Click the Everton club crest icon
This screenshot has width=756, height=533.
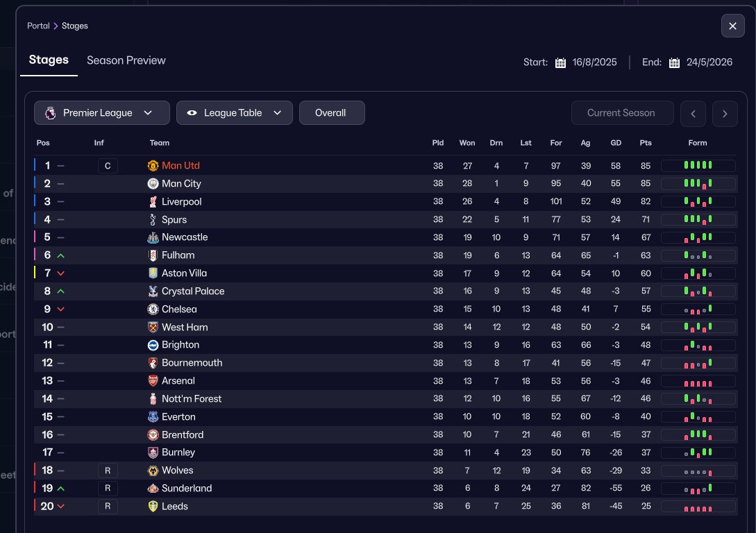153,417
